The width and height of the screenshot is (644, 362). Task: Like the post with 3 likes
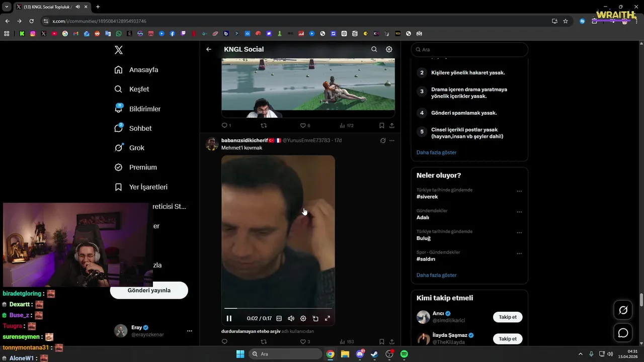(x=305, y=341)
